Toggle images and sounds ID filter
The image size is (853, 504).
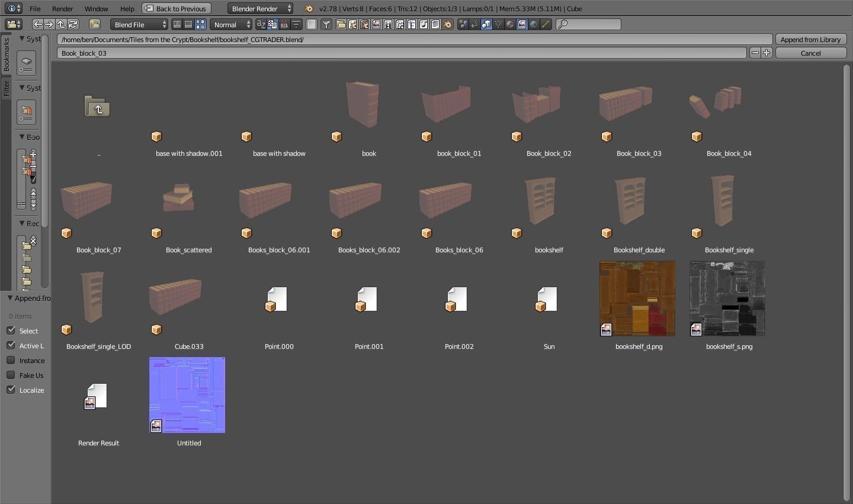pyautogui.click(x=521, y=24)
